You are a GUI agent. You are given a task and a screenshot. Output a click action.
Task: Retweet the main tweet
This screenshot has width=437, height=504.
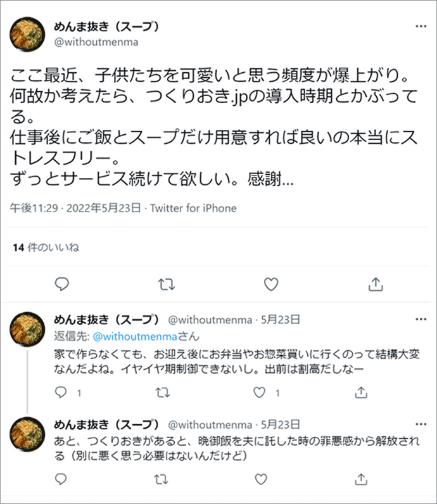coord(166,284)
